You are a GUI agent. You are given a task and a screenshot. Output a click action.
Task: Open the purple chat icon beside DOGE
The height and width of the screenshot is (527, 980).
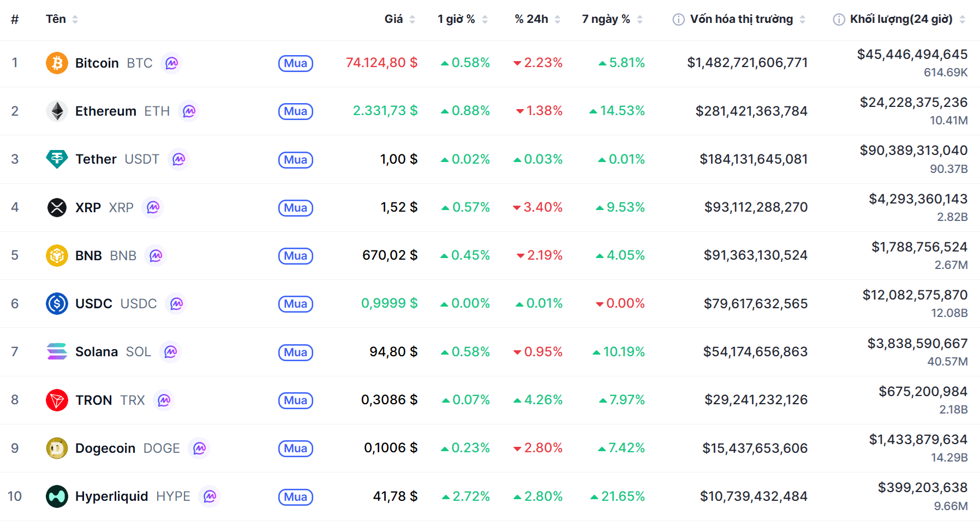tap(199, 448)
